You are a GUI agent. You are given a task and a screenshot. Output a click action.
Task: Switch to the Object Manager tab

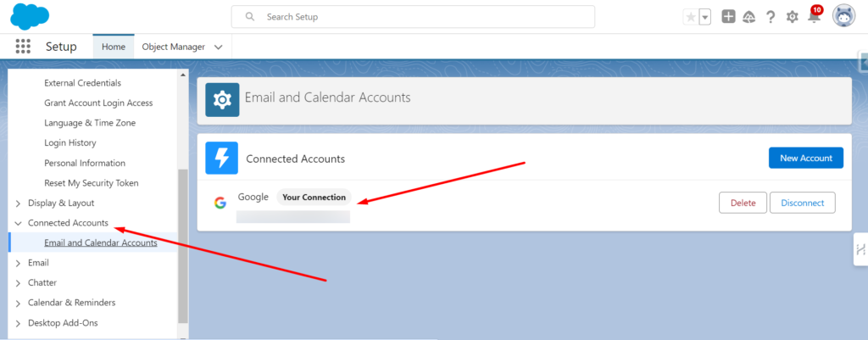coord(173,47)
